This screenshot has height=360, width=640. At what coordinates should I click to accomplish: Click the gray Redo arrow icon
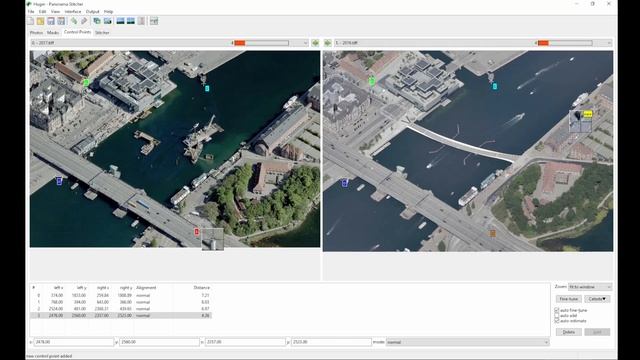(84, 21)
